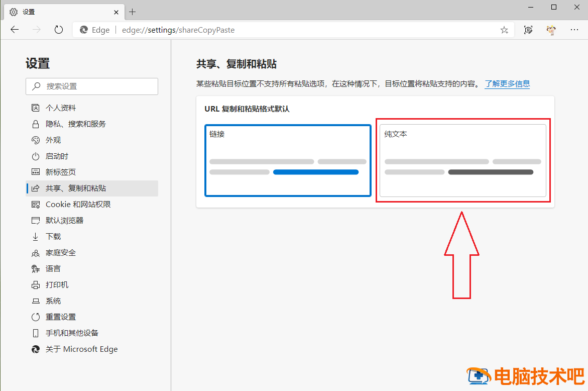
Task: Open the 打印机 printer settings
Action: (x=57, y=284)
